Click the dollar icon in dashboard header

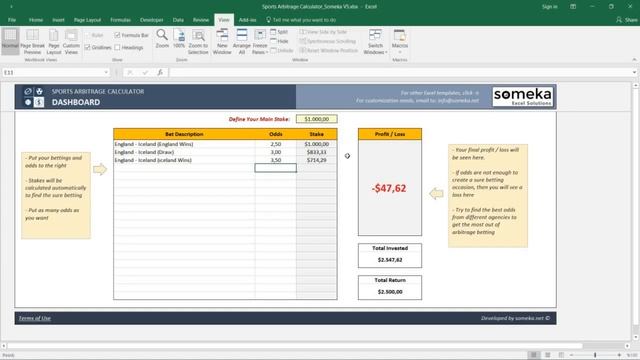coord(39,102)
